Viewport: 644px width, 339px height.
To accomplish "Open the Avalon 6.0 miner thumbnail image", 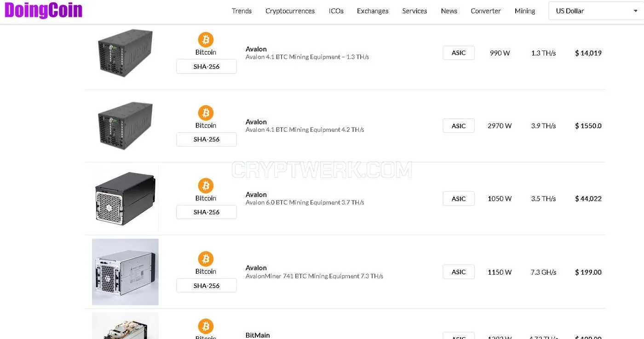I will click(x=125, y=198).
